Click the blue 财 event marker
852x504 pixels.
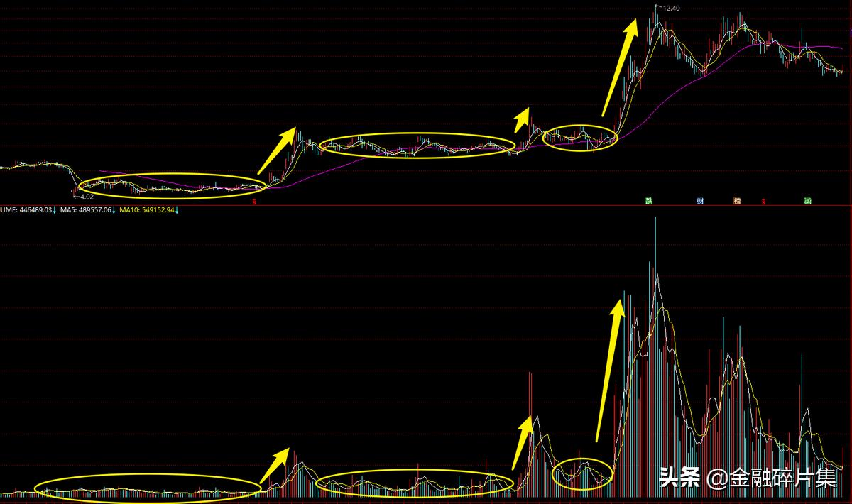(701, 202)
